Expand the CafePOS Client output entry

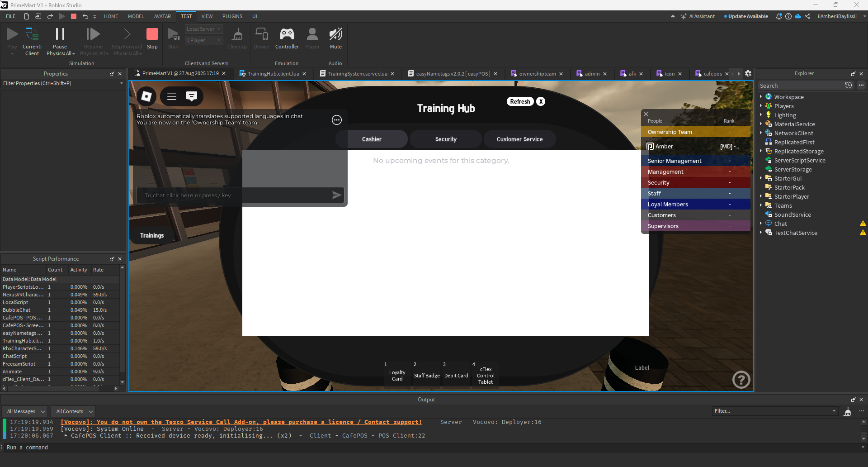(66, 435)
